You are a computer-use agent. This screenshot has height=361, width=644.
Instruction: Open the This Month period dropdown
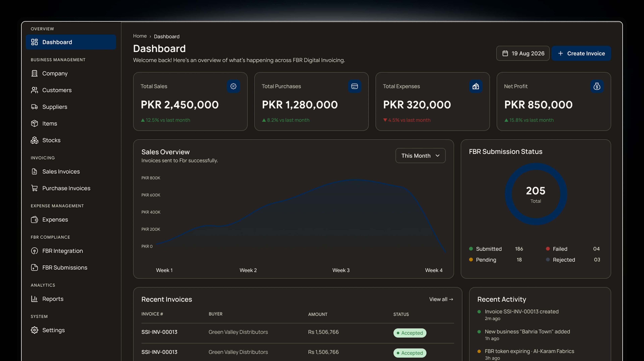pos(420,155)
